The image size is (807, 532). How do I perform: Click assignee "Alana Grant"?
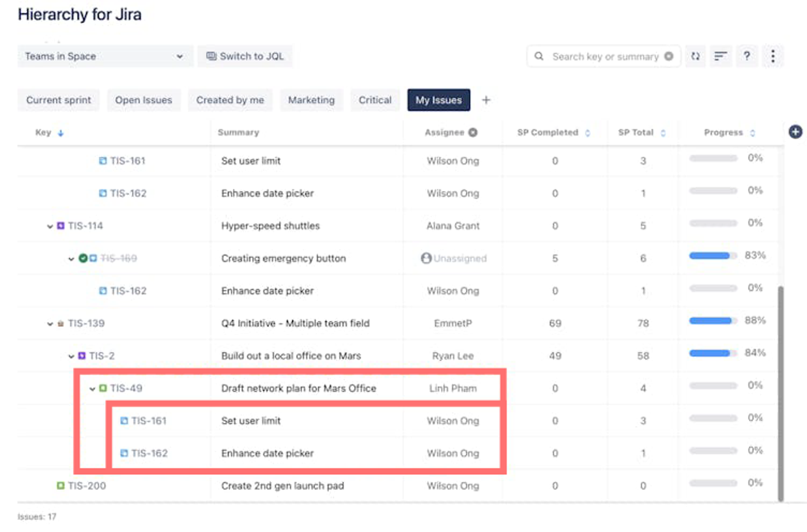(453, 226)
